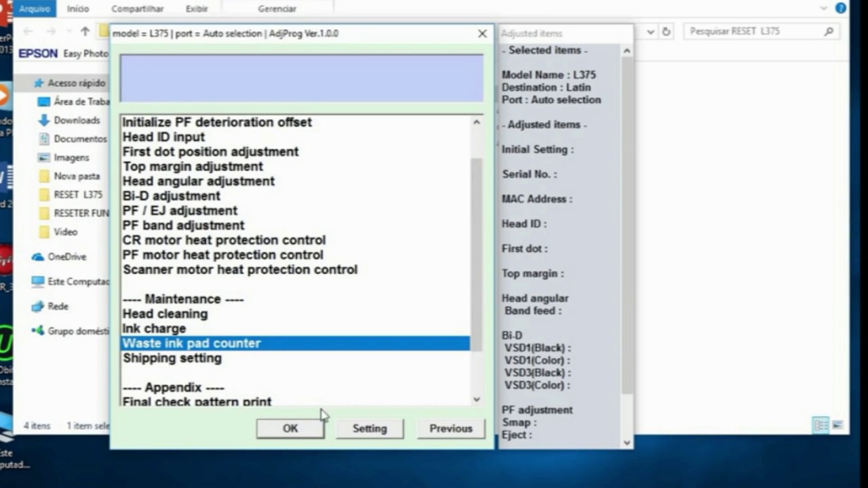
Task: Open Este Computador in navigation pane
Action: (x=71, y=281)
